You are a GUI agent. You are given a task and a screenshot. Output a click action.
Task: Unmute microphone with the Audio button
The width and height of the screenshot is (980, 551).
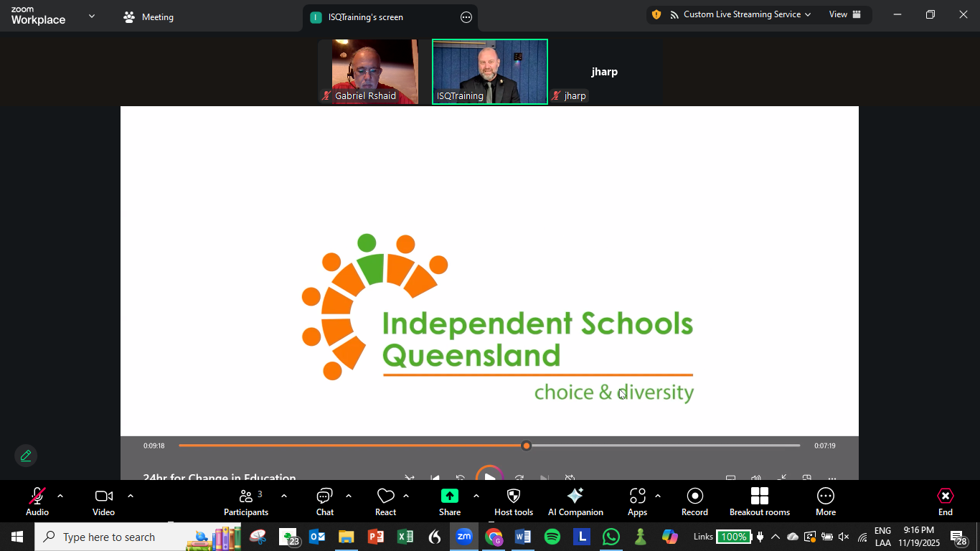pyautogui.click(x=37, y=501)
